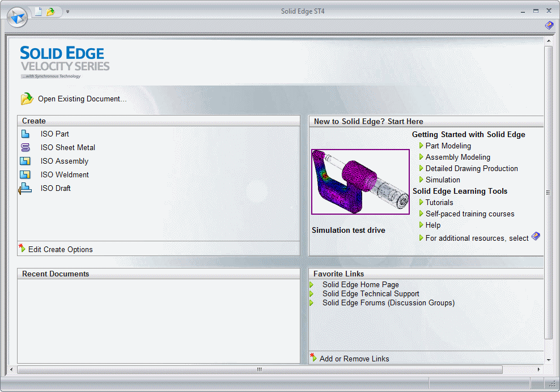Open Add or Remove Links
The height and width of the screenshot is (392, 560).
(x=354, y=359)
